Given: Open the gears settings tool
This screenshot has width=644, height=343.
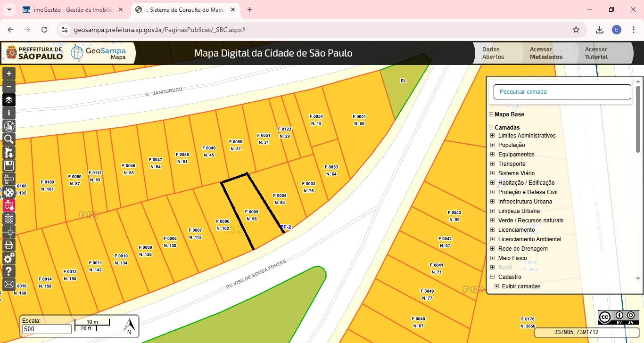Looking at the screenshot, I should tap(9, 258).
